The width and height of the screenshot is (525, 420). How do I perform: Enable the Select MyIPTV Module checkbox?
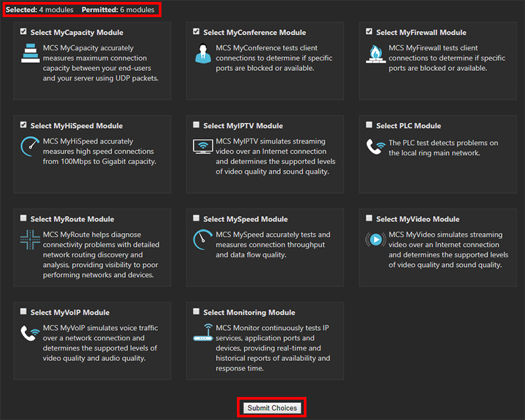196,123
